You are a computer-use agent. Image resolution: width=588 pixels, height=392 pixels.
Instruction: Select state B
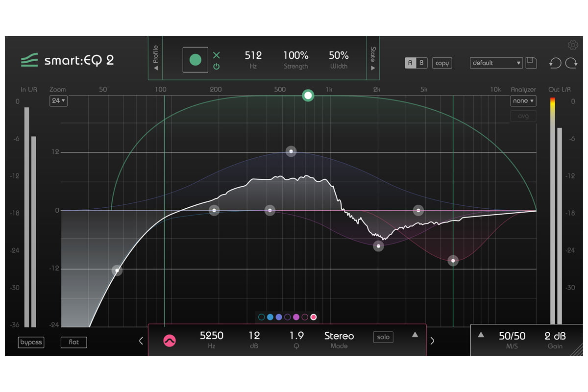[x=421, y=63]
